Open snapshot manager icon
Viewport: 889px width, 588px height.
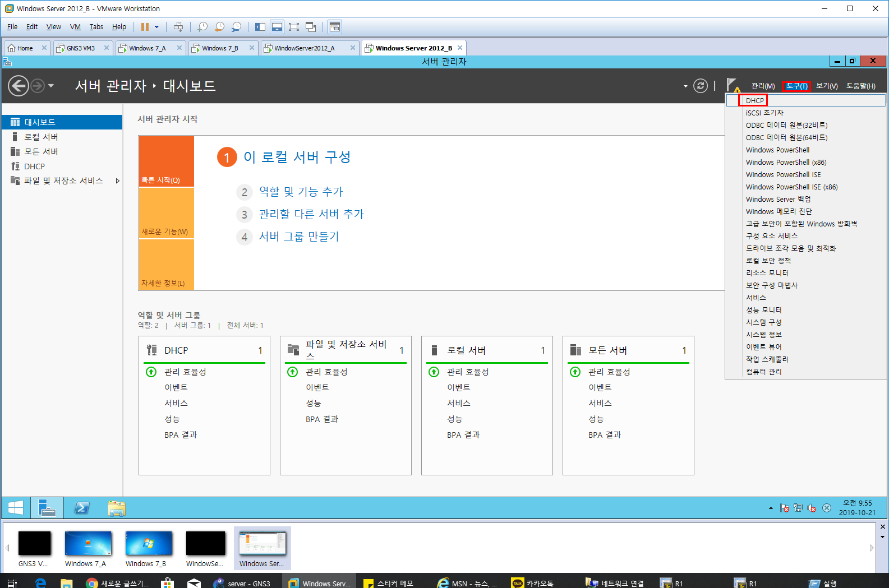point(237,27)
